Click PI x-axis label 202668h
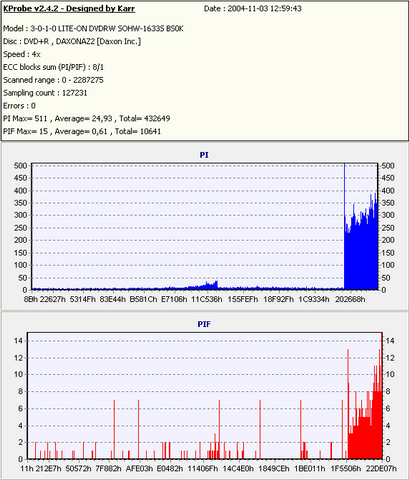Screen dimensions: 409x480 coord(350,299)
